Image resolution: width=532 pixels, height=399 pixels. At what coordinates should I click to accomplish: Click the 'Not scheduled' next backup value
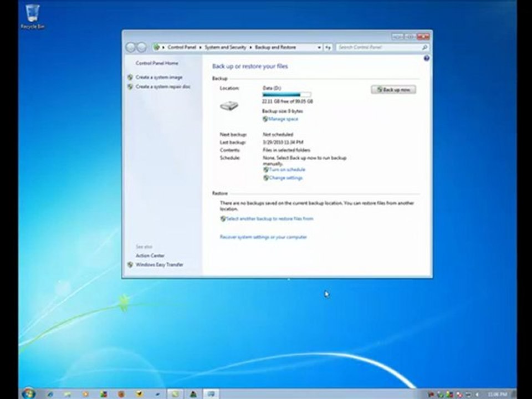(278, 135)
